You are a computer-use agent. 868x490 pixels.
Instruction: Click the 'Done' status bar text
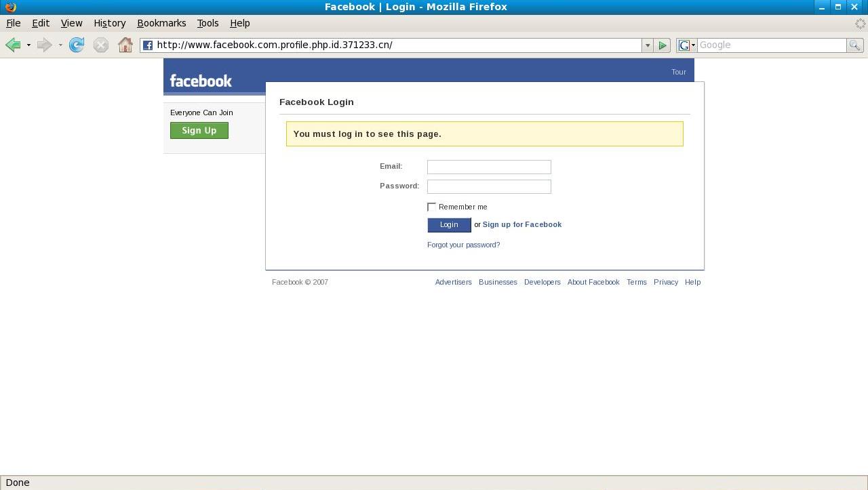coord(18,483)
